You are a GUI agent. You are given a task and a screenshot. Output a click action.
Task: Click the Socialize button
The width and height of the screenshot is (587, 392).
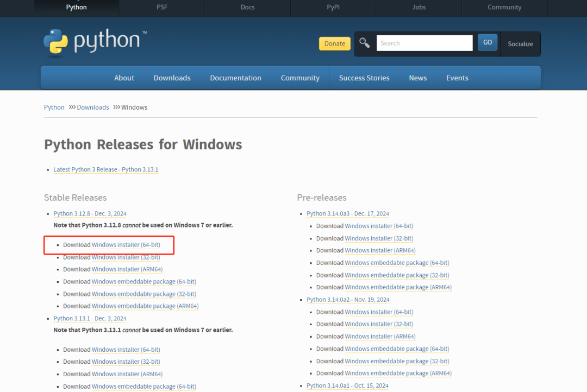pyautogui.click(x=520, y=43)
